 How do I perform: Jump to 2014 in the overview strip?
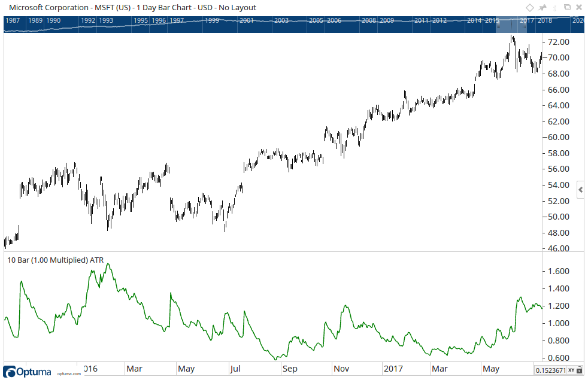coord(474,20)
